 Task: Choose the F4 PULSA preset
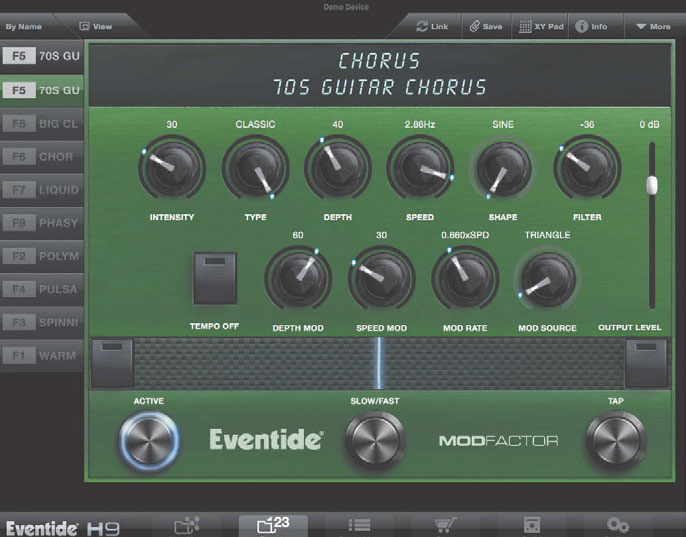[x=42, y=289]
